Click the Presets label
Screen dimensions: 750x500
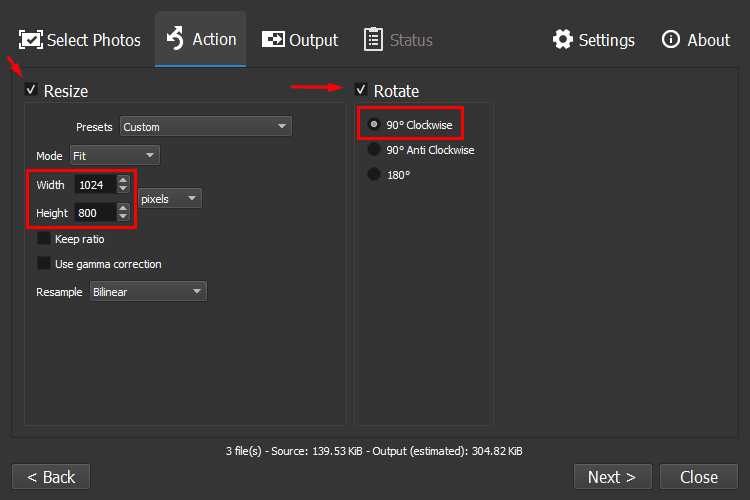94,127
